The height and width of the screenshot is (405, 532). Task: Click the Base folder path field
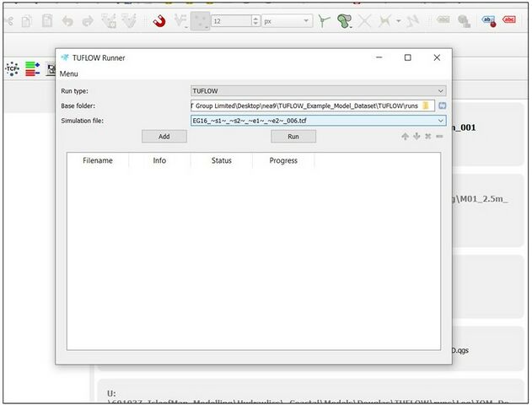(305, 105)
